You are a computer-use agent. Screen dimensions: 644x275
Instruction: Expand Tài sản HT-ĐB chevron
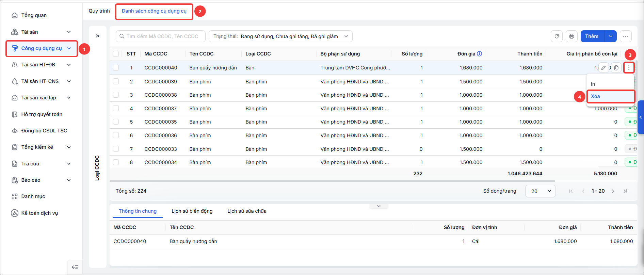(x=69, y=65)
